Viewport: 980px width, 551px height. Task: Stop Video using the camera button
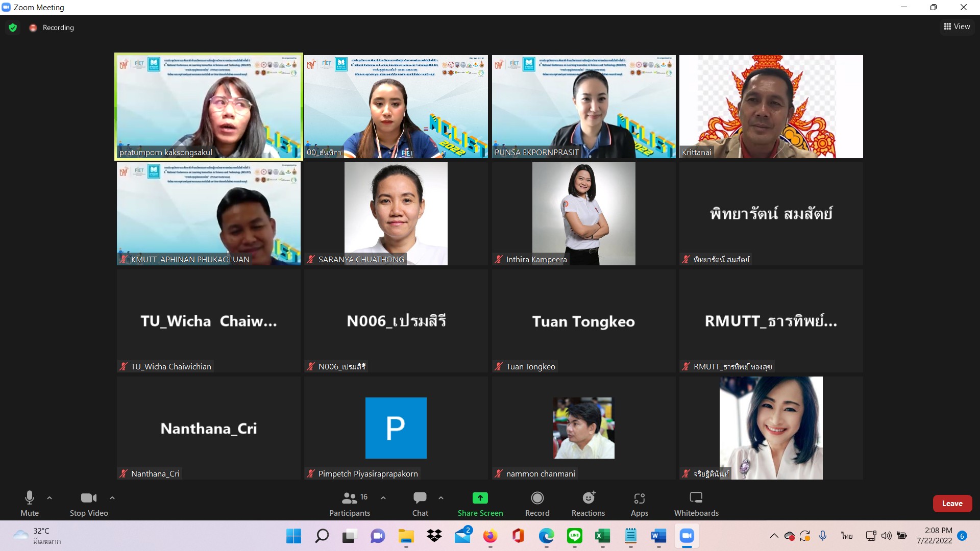89,503
